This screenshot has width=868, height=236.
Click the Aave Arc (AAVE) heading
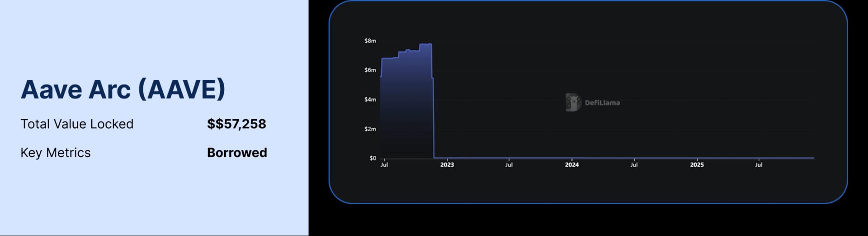pyautogui.click(x=123, y=89)
